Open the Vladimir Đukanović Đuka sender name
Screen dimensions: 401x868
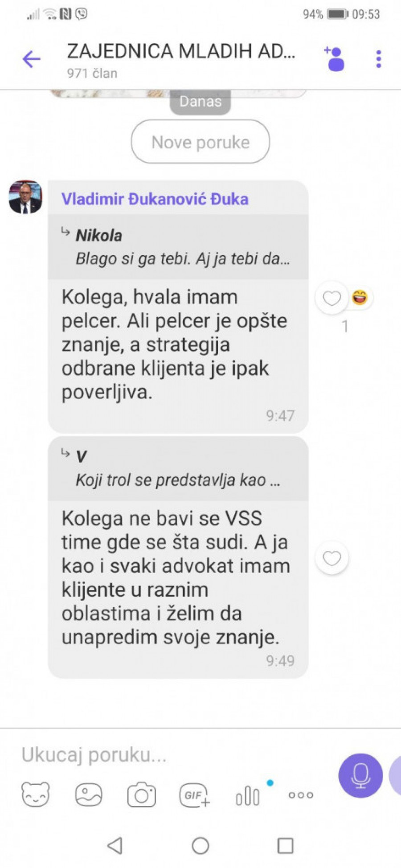click(x=155, y=199)
